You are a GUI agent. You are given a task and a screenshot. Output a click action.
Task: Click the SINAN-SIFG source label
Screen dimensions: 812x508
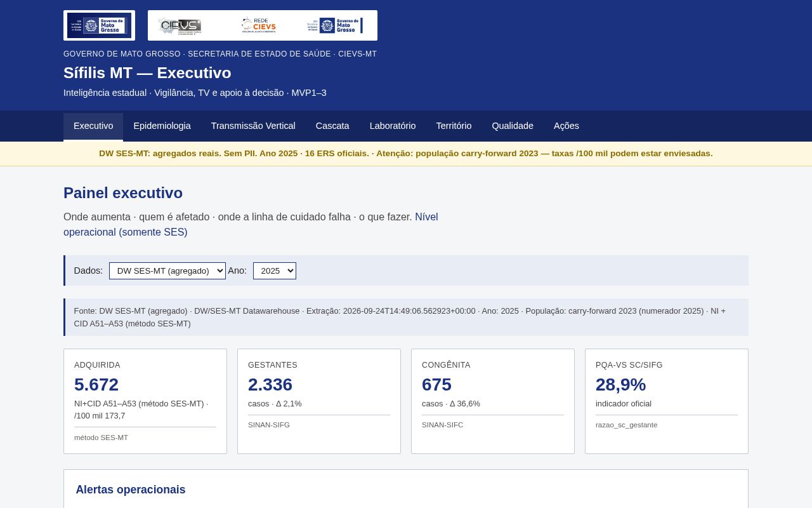pyautogui.click(x=269, y=425)
